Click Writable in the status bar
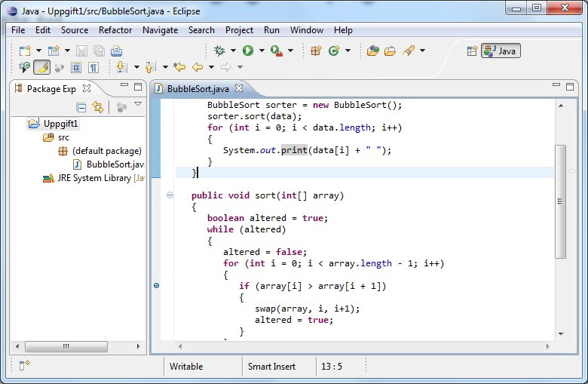 [186, 367]
